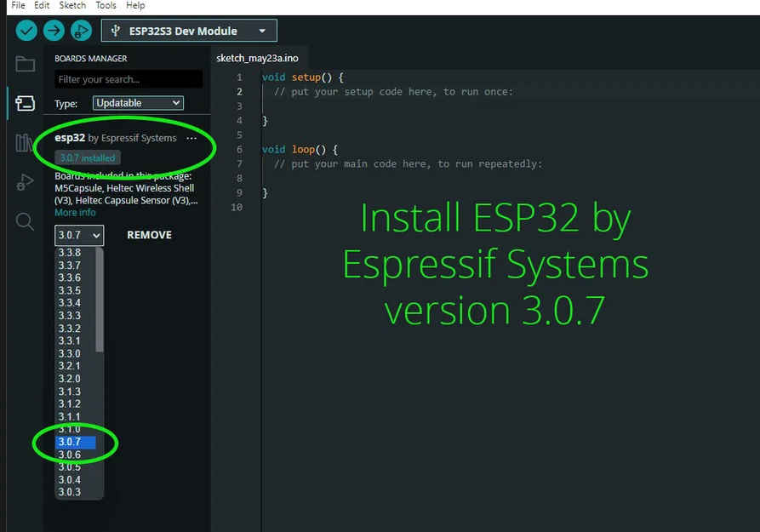Click the version list scrollbar thumb
760x532 pixels.
[100, 300]
